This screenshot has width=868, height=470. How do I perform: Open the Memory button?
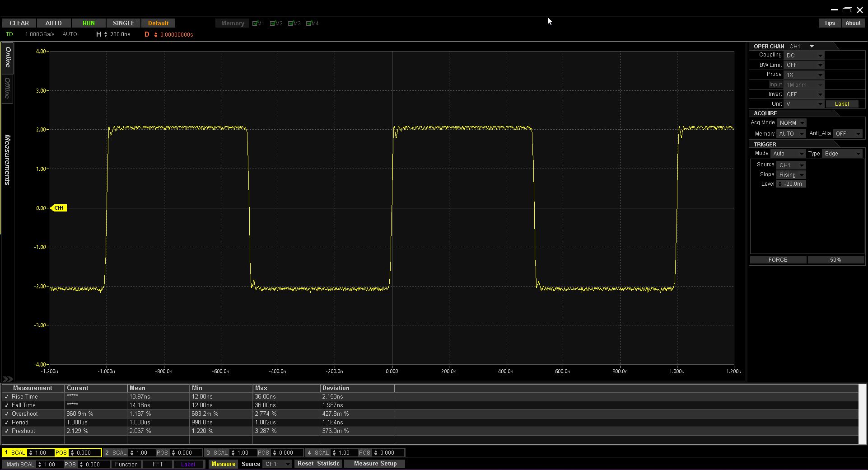coord(233,23)
